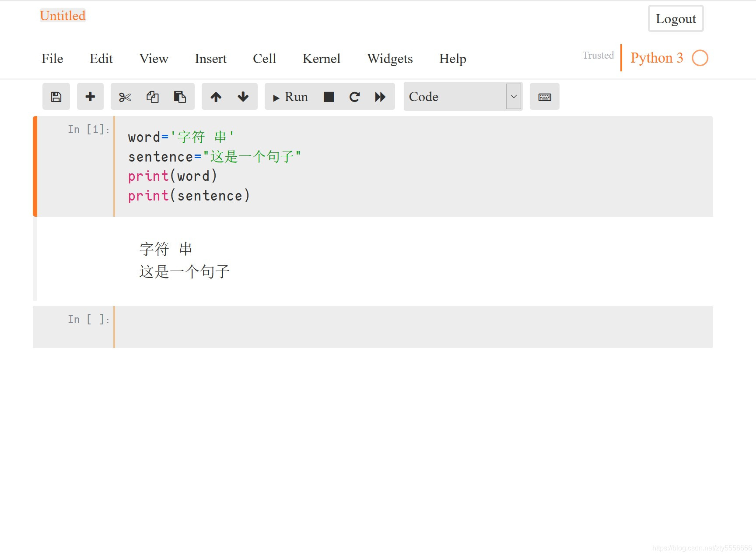Open the Cell menu
Screen dimensions: 756x556
(x=264, y=59)
